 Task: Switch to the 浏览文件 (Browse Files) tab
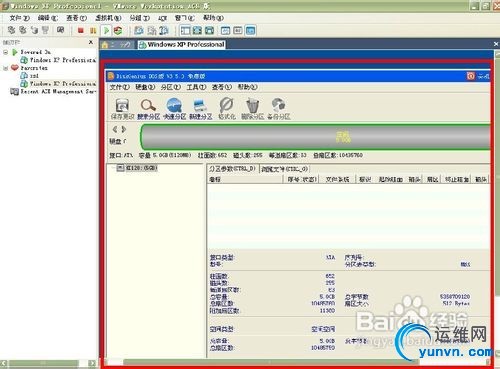tap(284, 169)
